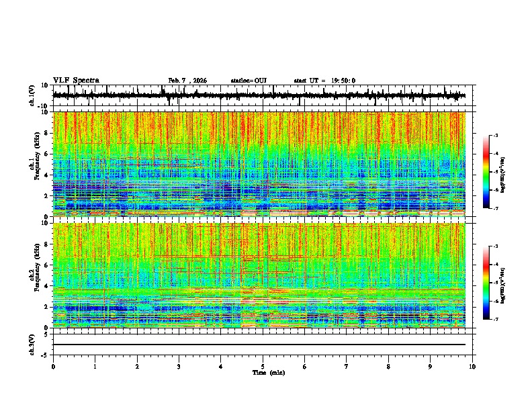
Task: Click the time axis tick label "8"
Action: (x=388, y=367)
